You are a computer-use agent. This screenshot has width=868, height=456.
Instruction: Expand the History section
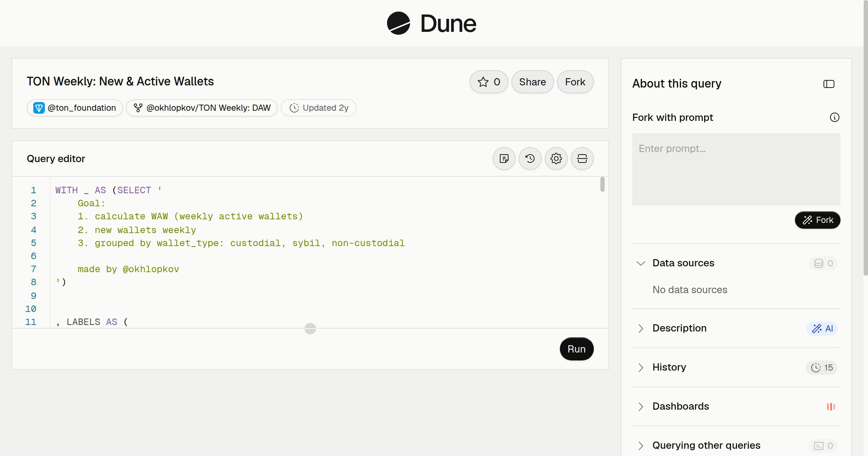pos(641,367)
